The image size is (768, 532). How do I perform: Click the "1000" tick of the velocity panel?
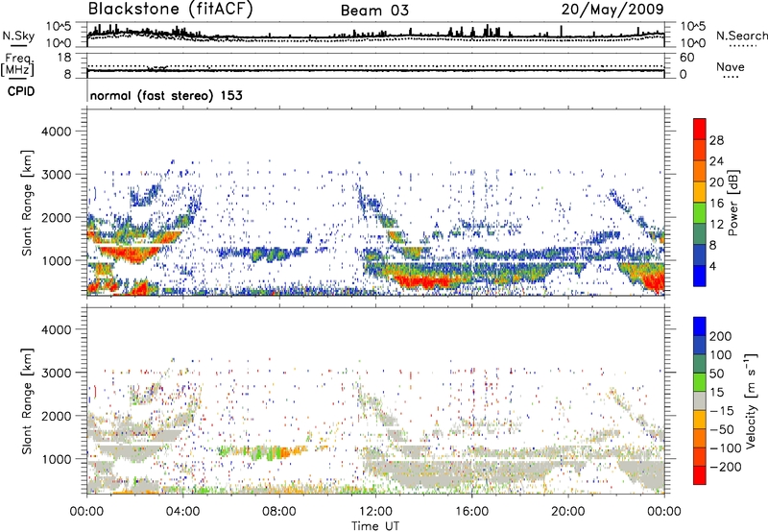pyautogui.click(x=57, y=459)
